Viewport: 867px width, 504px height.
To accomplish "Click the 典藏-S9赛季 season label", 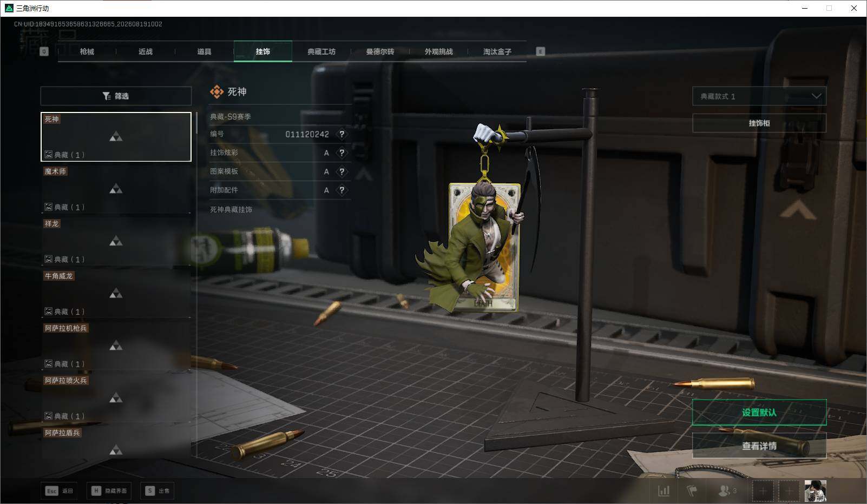I will click(x=231, y=116).
